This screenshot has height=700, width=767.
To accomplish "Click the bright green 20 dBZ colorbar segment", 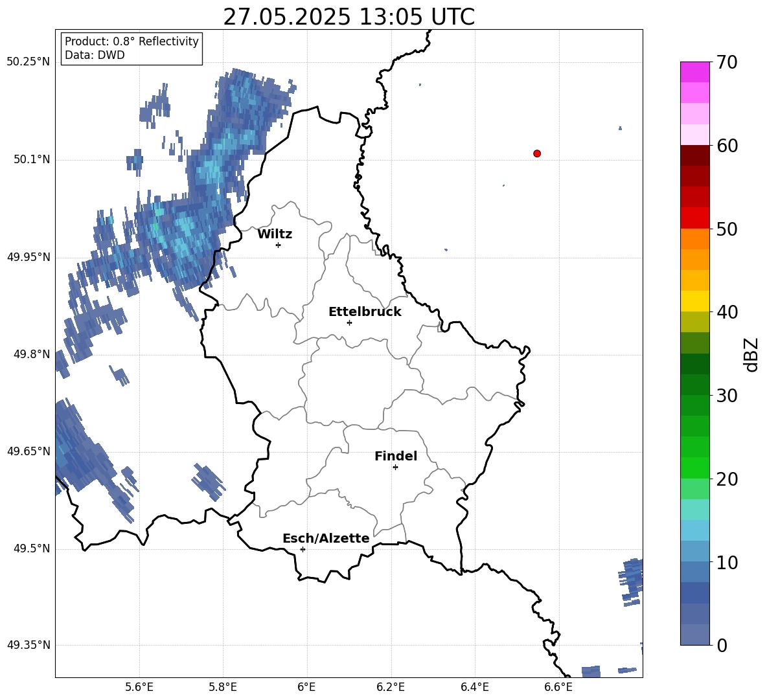I will pos(694,468).
